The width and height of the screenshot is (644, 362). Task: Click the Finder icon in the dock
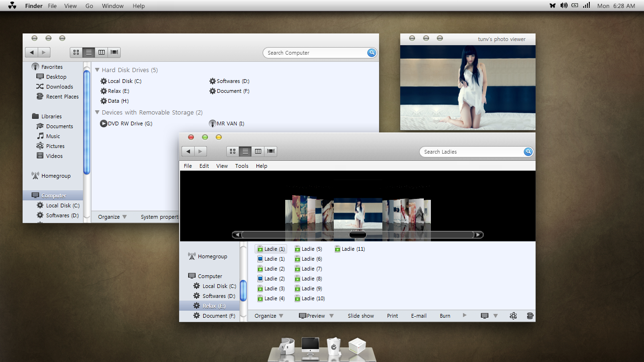coord(287,346)
